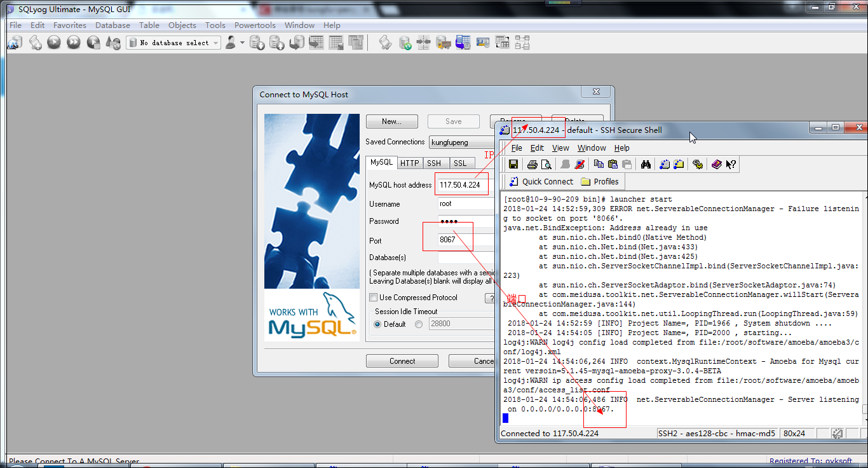Open the Settings gear icon in SSH Secure Shell

tap(698, 164)
